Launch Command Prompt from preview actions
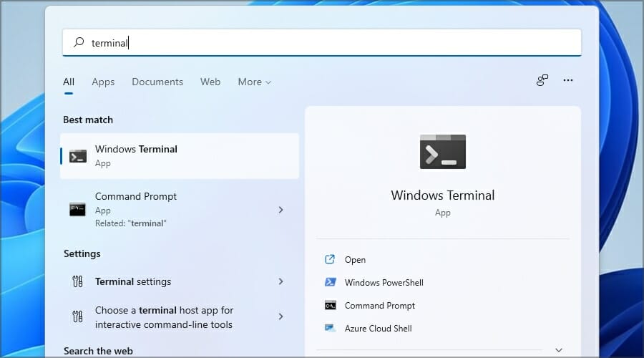 click(379, 306)
